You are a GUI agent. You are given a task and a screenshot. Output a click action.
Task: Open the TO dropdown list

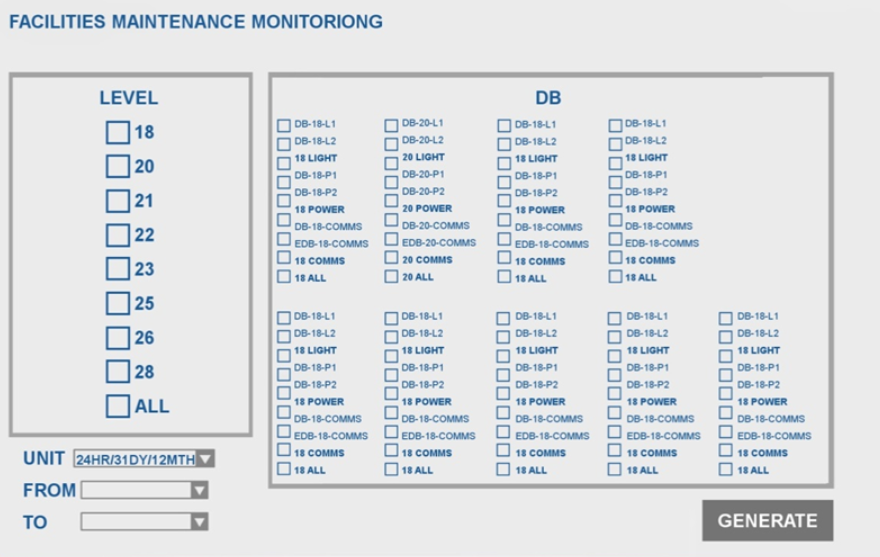(199, 521)
